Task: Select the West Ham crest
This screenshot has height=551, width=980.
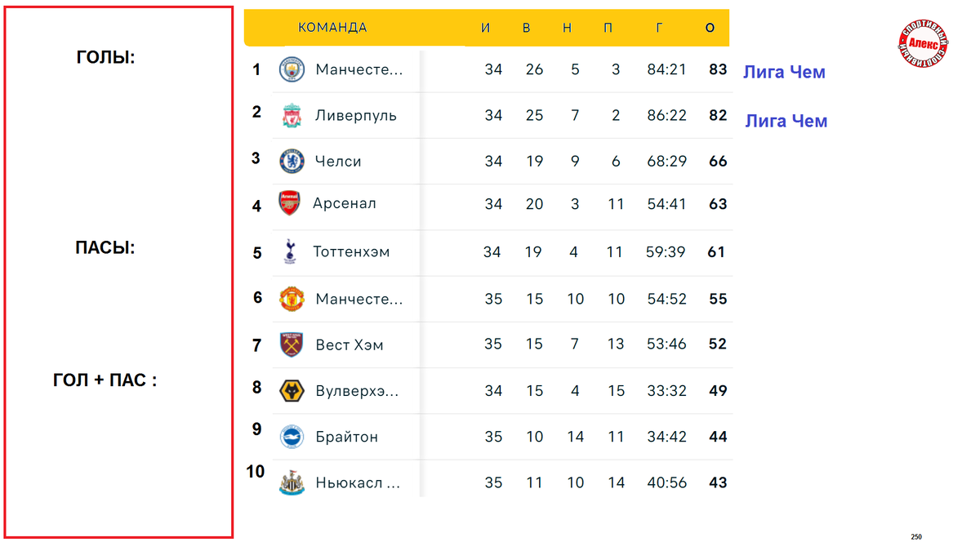Action: (292, 344)
